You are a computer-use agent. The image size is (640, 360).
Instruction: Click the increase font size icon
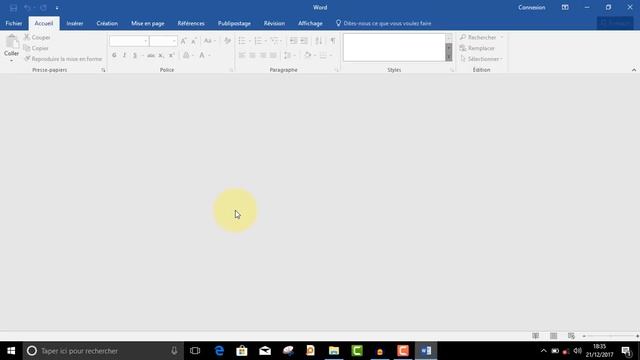tap(184, 41)
